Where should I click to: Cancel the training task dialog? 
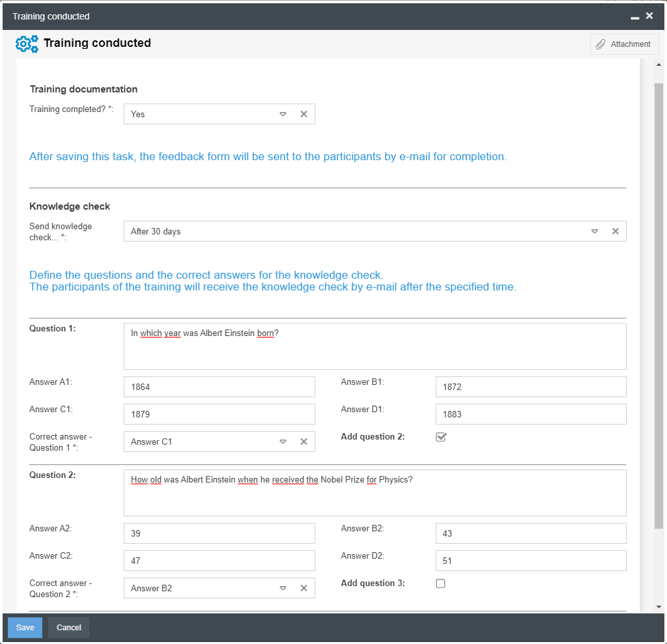coord(68,628)
